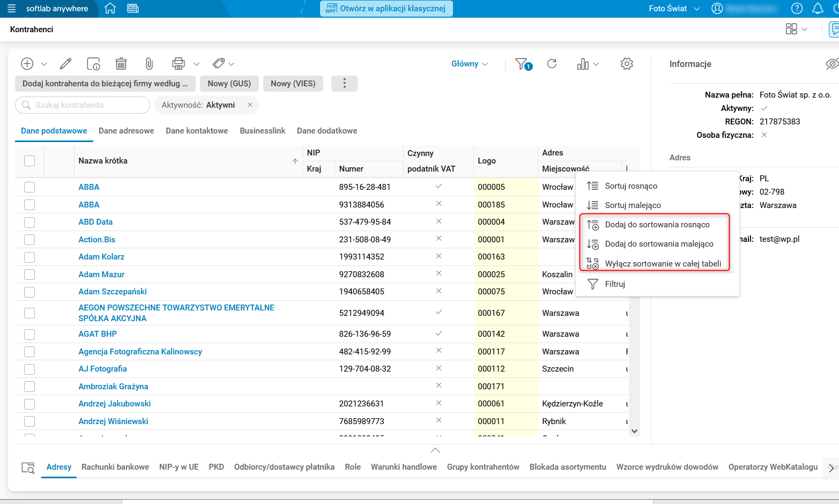Open the Adam Kolarz contractor link

(x=101, y=257)
